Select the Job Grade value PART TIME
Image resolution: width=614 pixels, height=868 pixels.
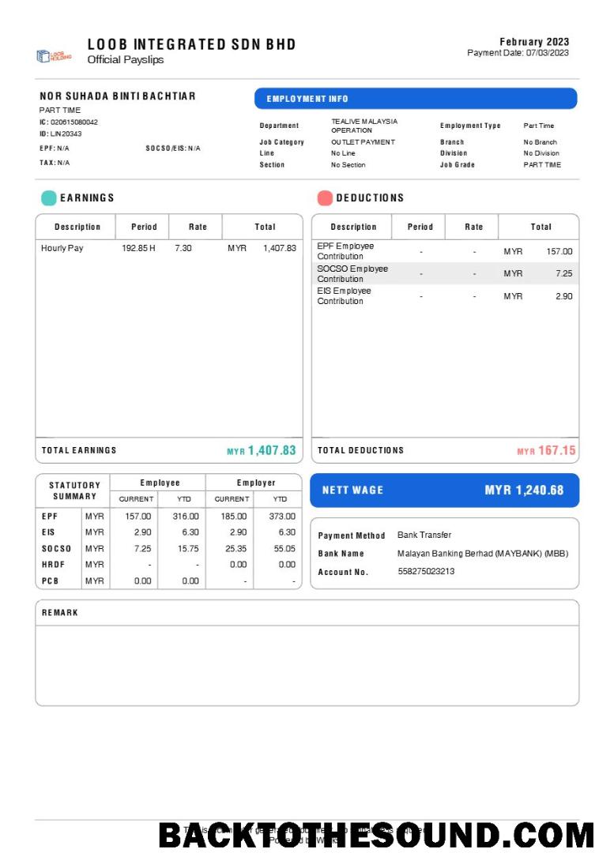[x=542, y=165]
